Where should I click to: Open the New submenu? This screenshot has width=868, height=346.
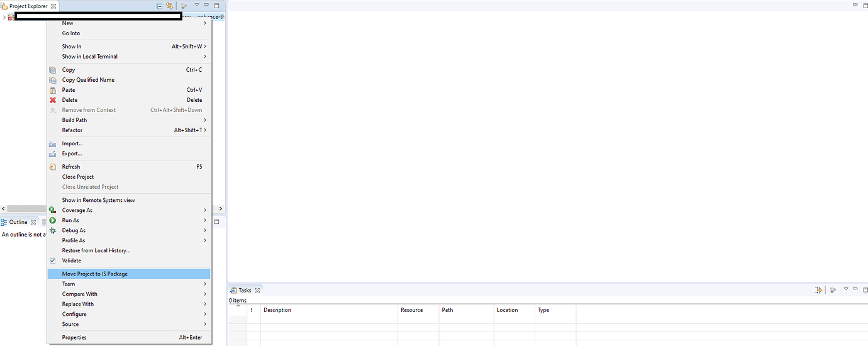129,23
